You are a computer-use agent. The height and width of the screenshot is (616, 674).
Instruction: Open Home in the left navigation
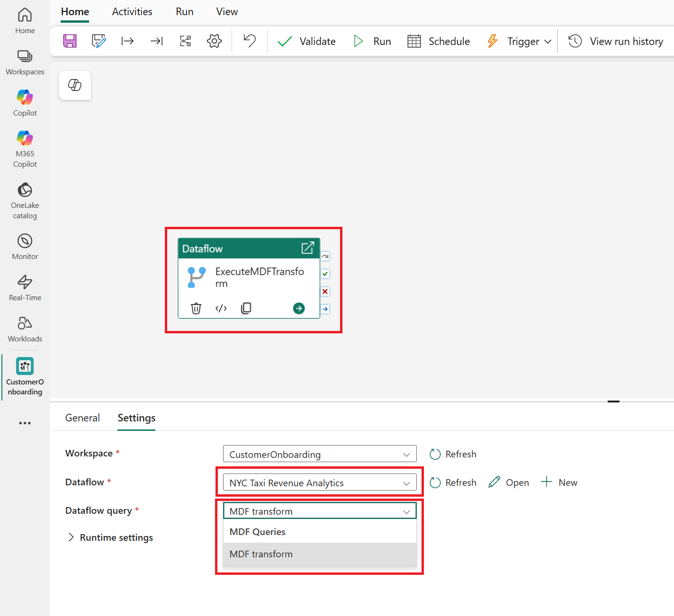click(25, 21)
